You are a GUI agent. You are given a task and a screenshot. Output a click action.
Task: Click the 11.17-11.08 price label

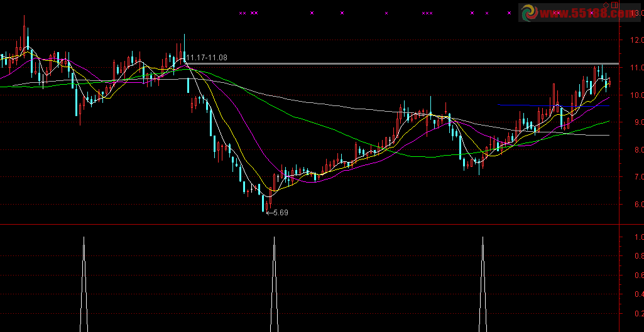[x=206, y=58]
